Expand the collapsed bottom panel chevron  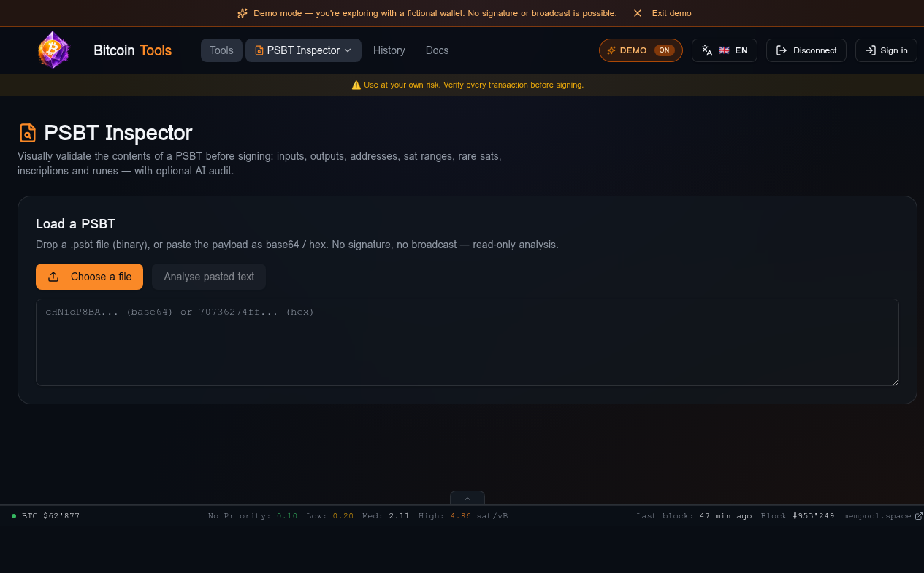coord(467,498)
